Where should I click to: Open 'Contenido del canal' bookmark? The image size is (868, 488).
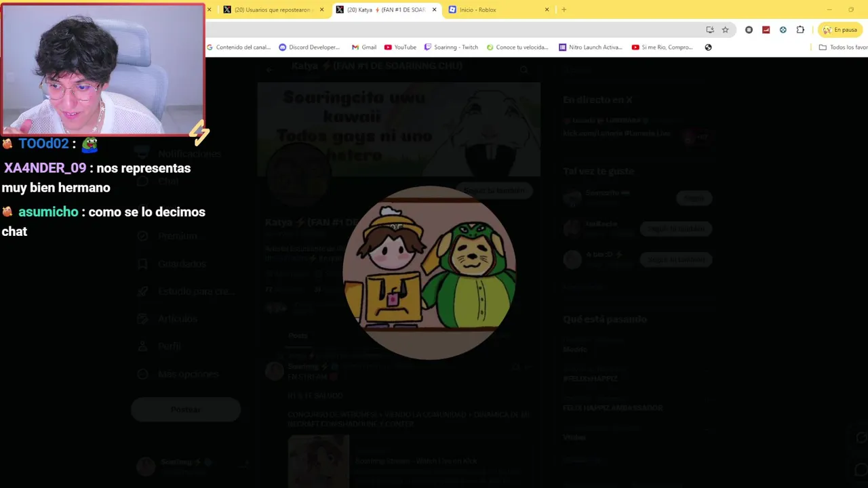[239, 47]
